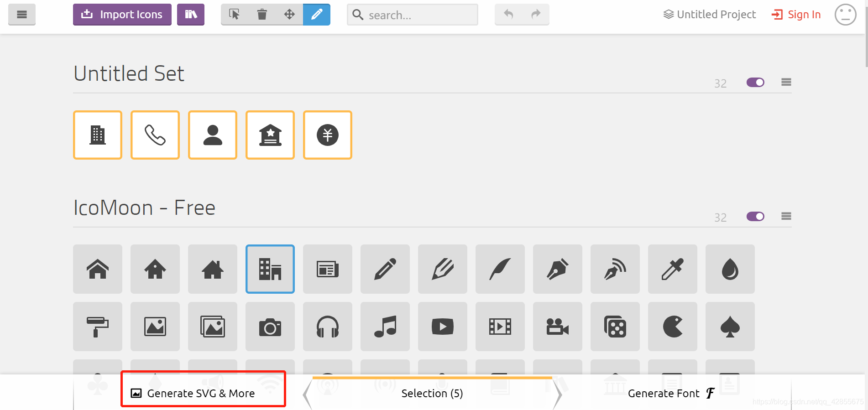Select the video camera icon

tap(558, 327)
